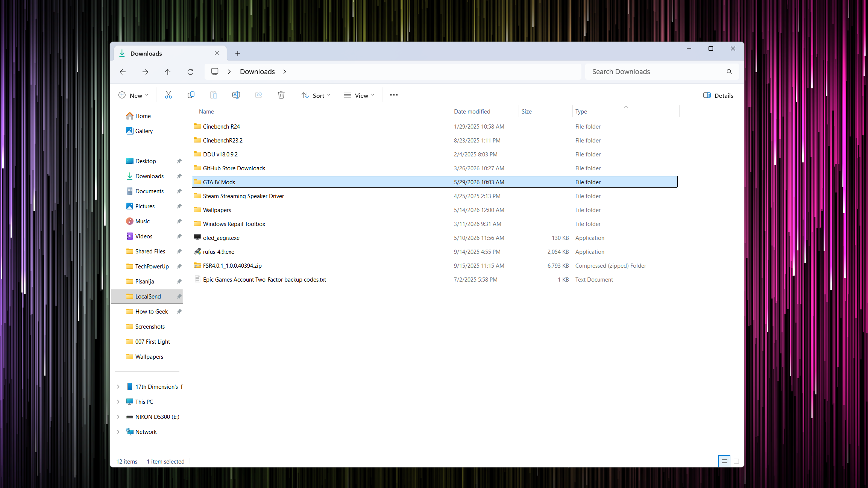Add a new tab
This screenshot has height=488, width=868.
pyautogui.click(x=238, y=53)
